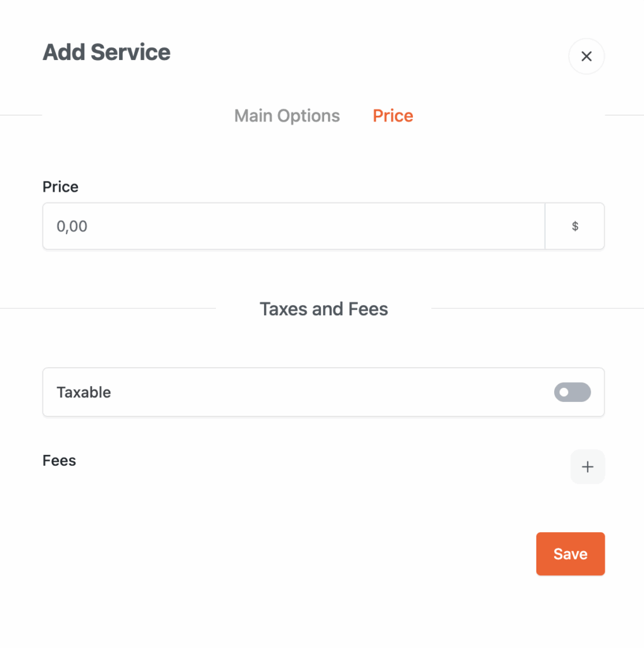Turn on tax for this service
The height and width of the screenshot is (648, 644).
(x=572, y=392)
